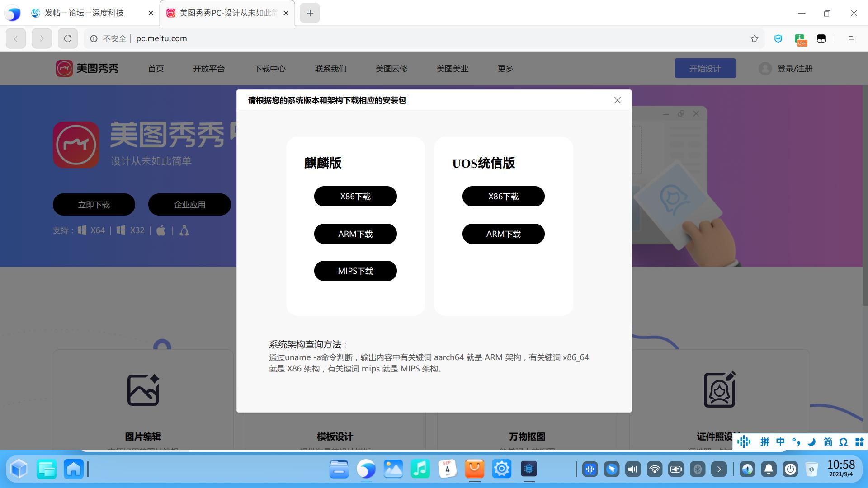Image resolution: width=868 pixels, height=488 pixels.
Task: Open the 下载中心 menu item
Action: click(x=269, y=69)
